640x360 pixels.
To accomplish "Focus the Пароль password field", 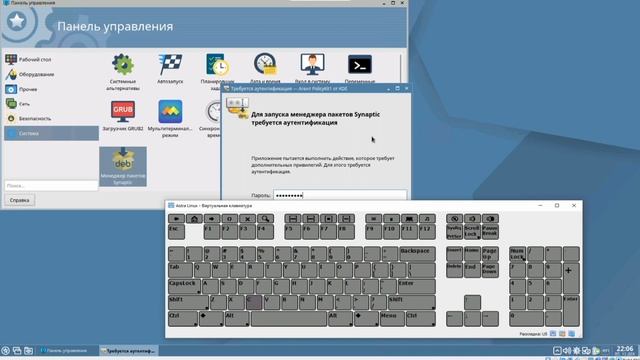I will [340, 195].
